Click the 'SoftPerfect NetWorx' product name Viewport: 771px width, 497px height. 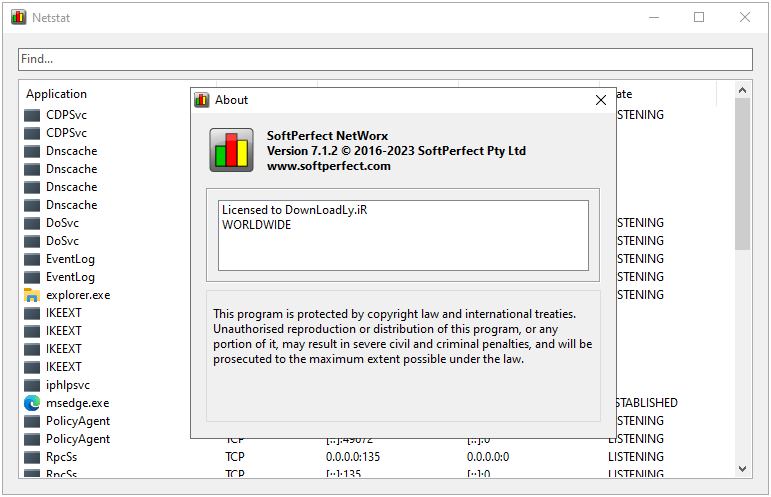pos(327,136)
